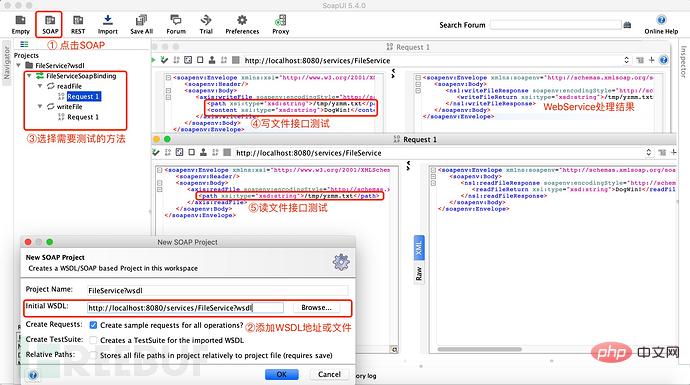Click the navigator list-view icon above Projects
690x385 pixels.
tap(24, 44)
